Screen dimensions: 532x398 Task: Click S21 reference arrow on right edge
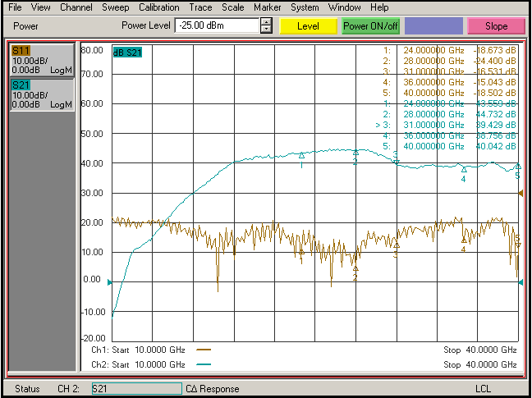[521, 282]
